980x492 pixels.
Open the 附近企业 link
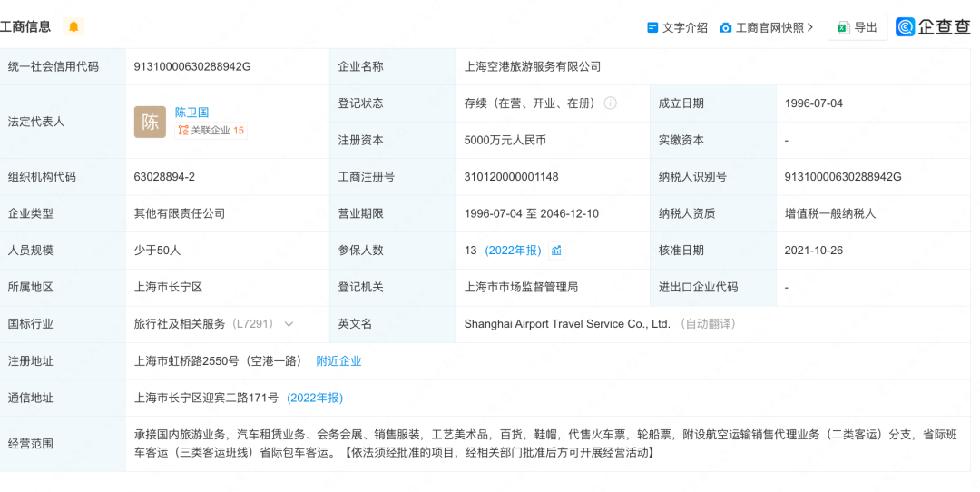pyautogui.click(x=338, y=360)
